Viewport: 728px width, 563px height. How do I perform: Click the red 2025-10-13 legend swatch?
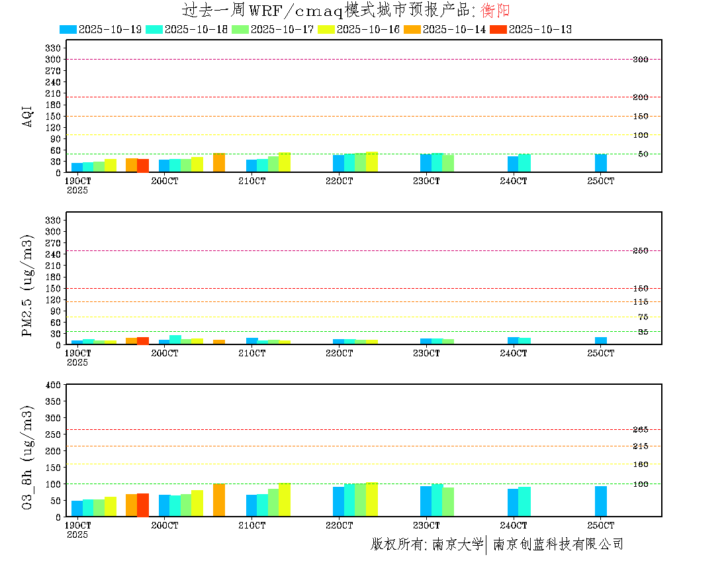pos(498,29)
